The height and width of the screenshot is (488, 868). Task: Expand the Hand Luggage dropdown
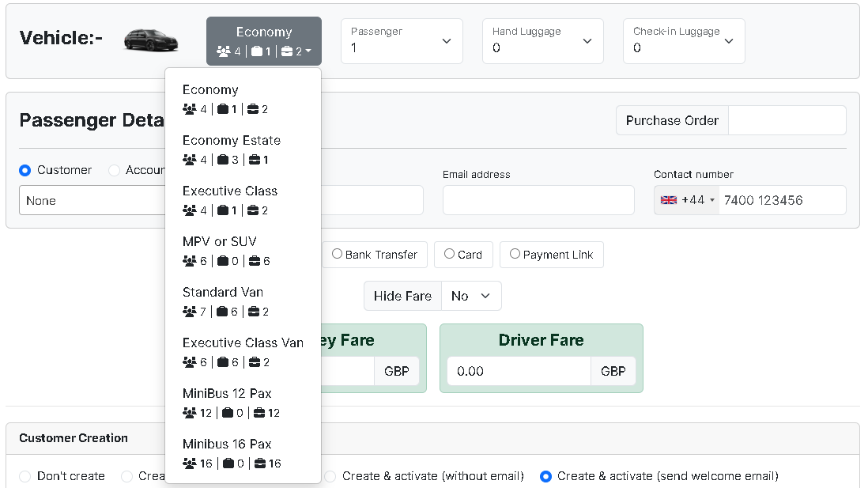coord(542,41)
